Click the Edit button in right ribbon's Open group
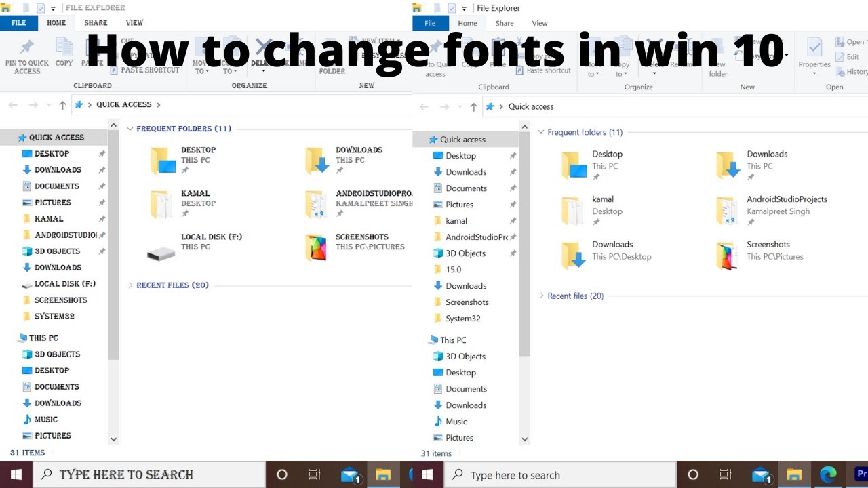The image size is (868, 488). (x=847, y=57)
